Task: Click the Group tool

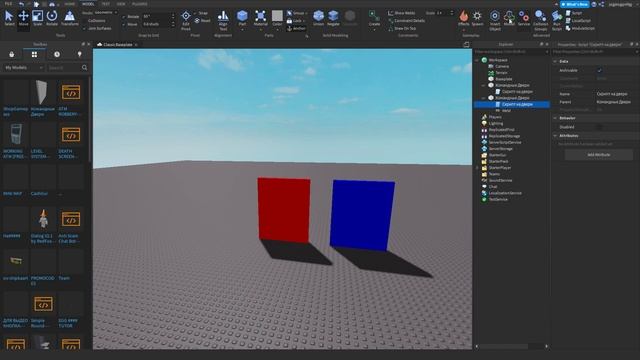Action: pyautogui.click(x=296, y=13)
